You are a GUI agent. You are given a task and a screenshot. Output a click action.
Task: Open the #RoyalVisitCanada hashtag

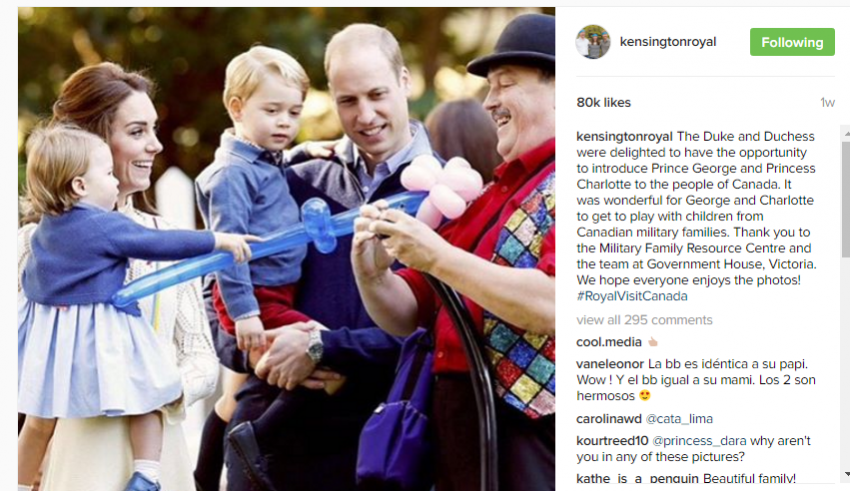tap(632, 296)
